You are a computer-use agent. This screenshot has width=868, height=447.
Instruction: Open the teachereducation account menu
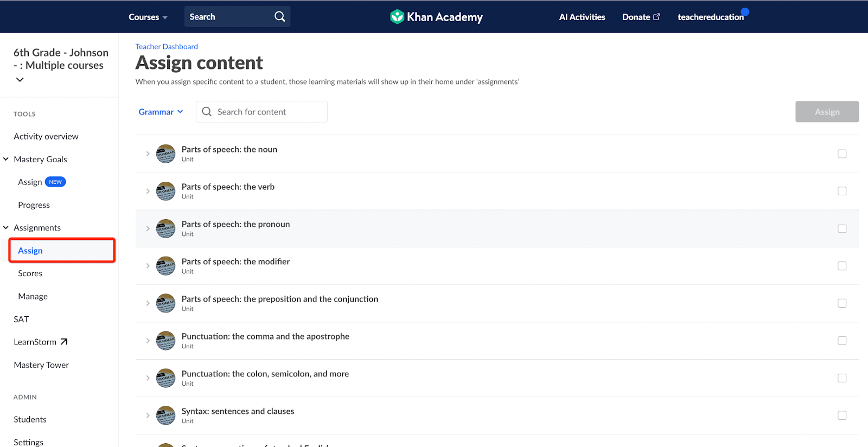click(x=711, y=17)
